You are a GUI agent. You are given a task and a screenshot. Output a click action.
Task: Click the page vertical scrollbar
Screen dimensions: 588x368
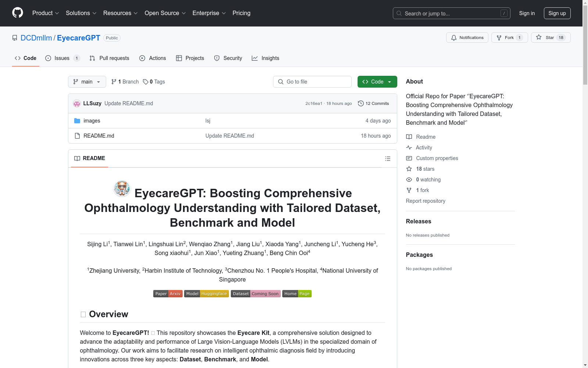click(x=585, y=44)
